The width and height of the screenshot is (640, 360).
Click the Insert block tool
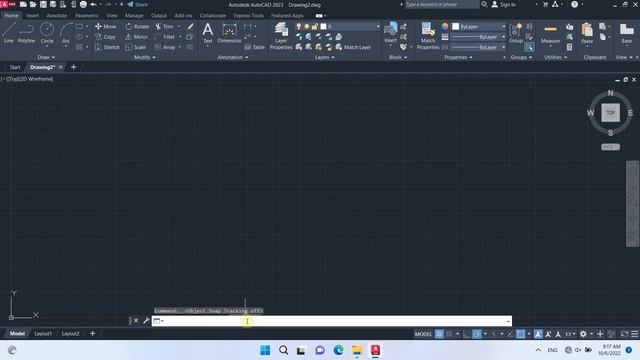tap(390, 33)
